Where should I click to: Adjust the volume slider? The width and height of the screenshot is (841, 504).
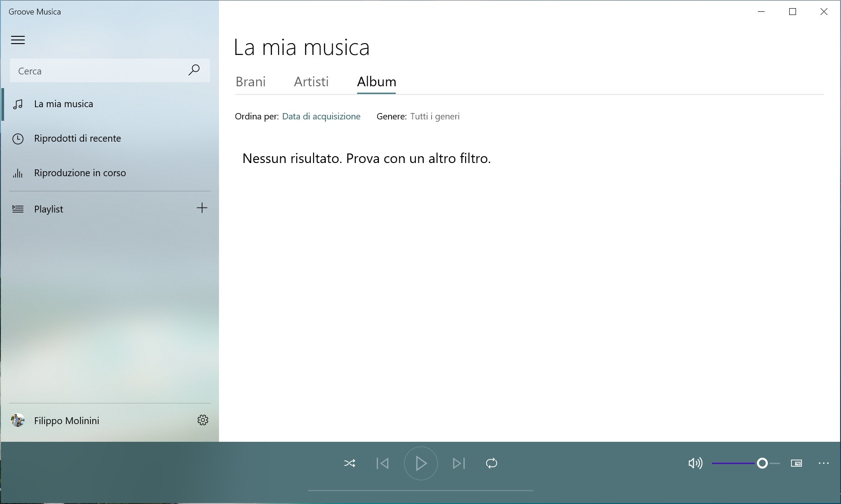point(746,463)
